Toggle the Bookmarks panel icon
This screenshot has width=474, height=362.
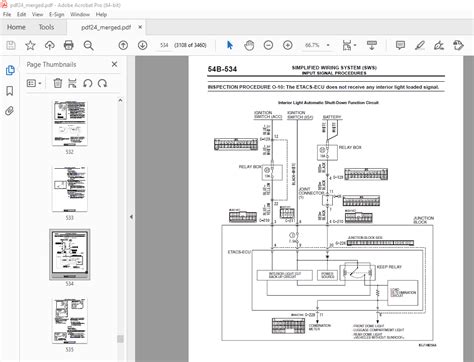click(10, 91)
